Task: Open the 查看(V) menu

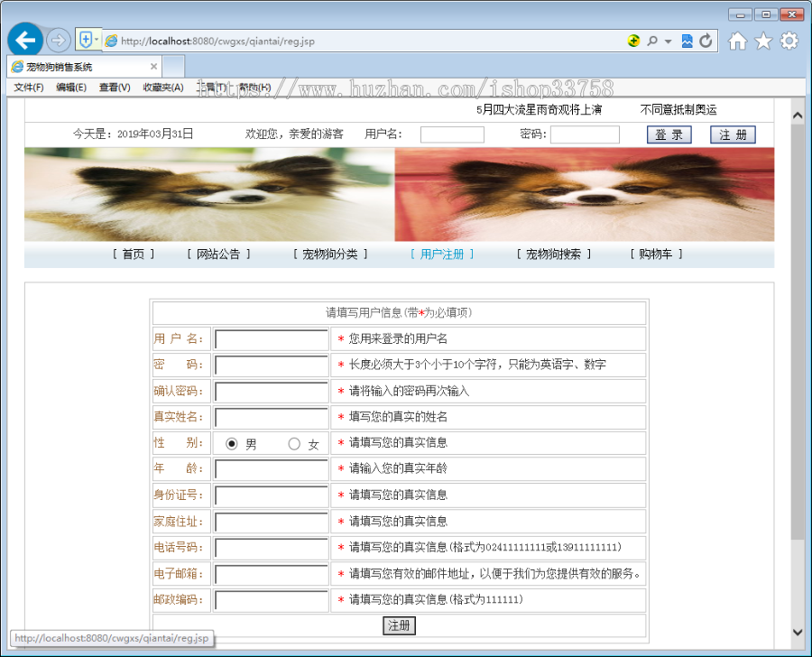Action: 115,87
